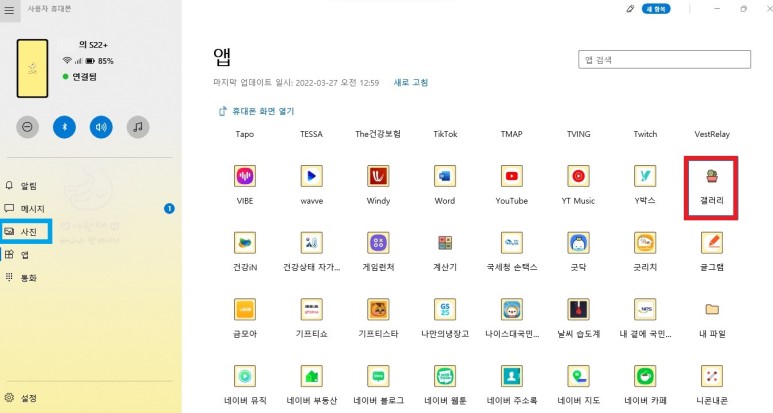Click the yellow phone screen thumbnail

[x=33, y=69]
